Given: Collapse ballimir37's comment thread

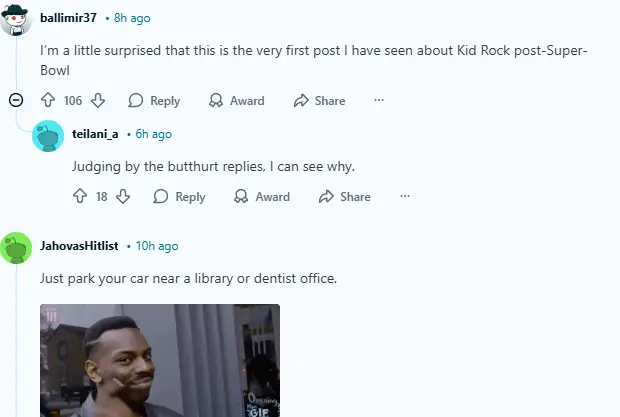Looking at the screenshot, I should point(16,100).
